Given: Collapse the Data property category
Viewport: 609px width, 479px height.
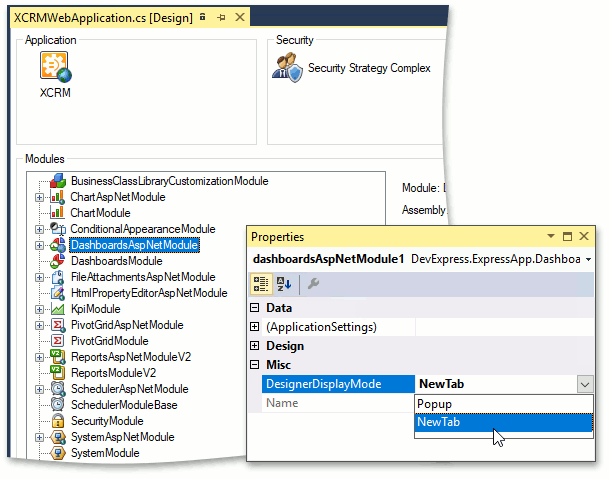Looking at the screenshot, I should (x=255, y=308).
